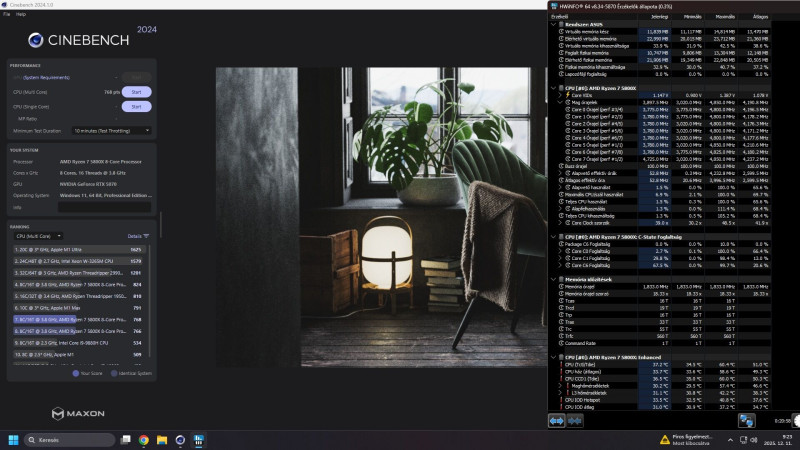
Task: Start the CPU (Single Core) benchmark
Action: click(x=136, y=107)
